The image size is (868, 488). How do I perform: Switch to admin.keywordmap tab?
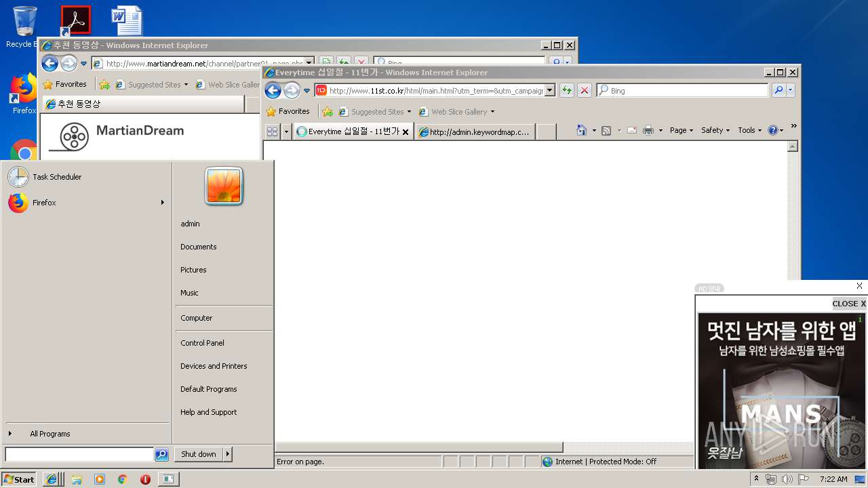click(475, 131)
